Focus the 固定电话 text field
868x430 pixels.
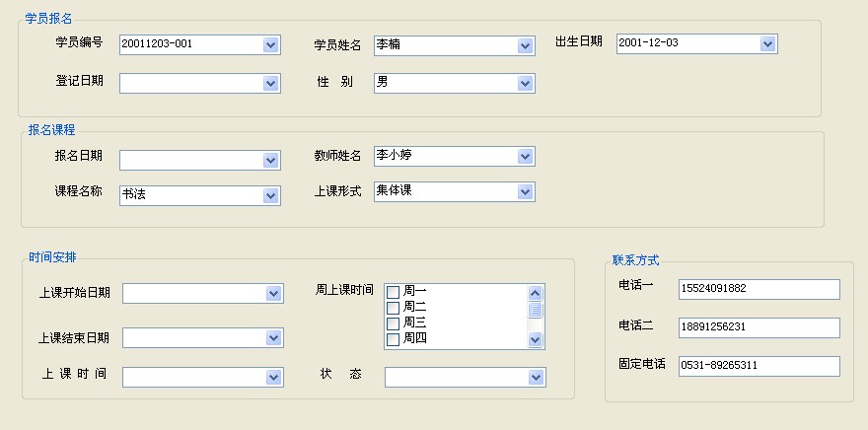759,366
